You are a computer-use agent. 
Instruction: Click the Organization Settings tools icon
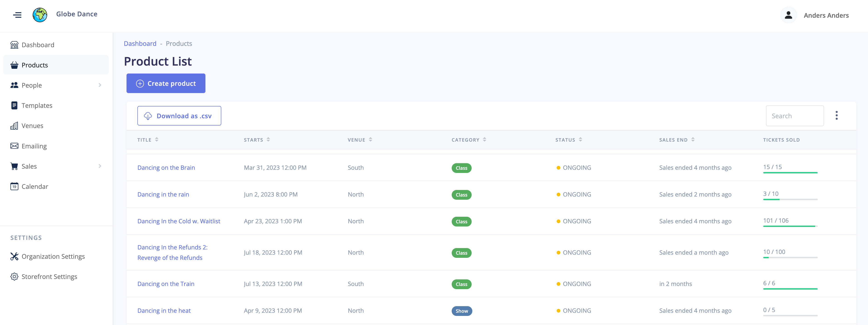point(14,256)
